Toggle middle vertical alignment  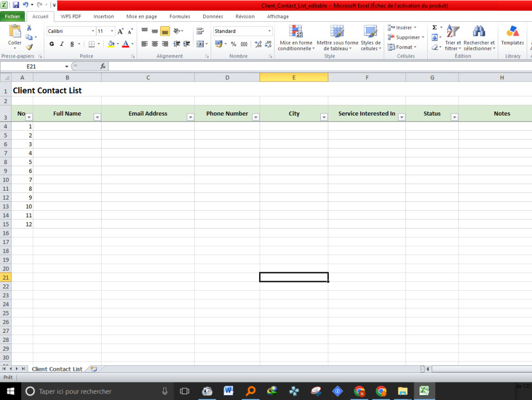coord(155,31)
